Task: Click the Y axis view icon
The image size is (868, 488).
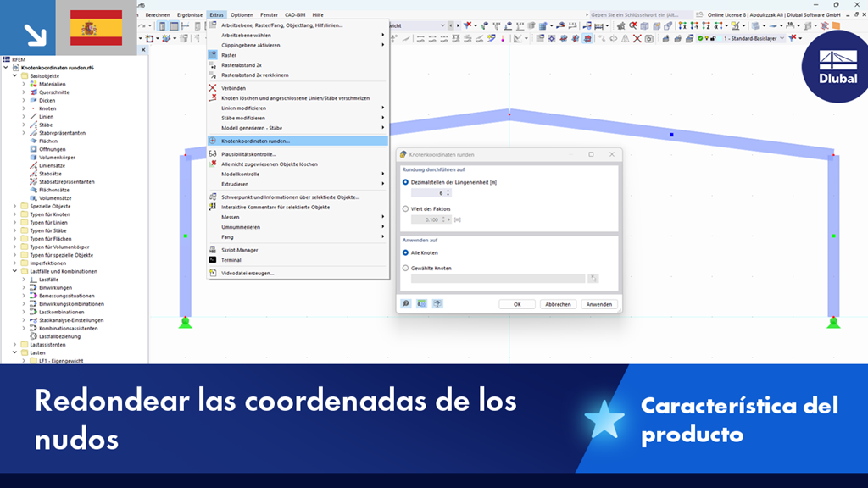Action: point(694,26)
